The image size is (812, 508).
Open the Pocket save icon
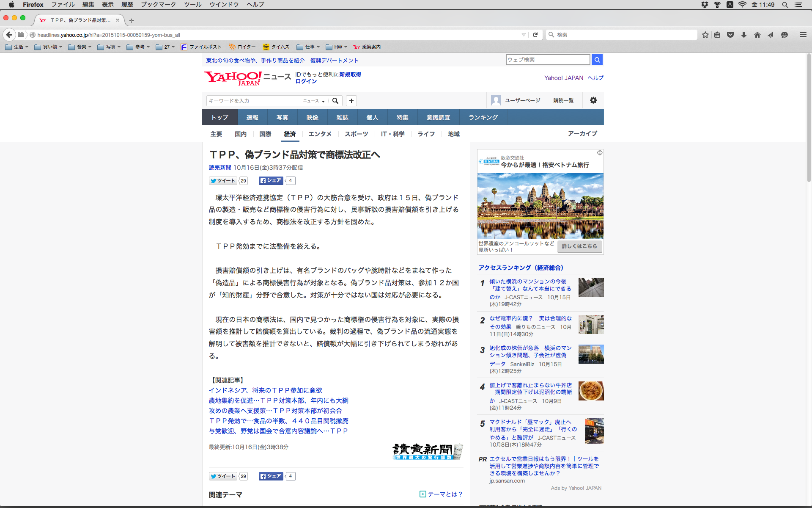[730, 35]
